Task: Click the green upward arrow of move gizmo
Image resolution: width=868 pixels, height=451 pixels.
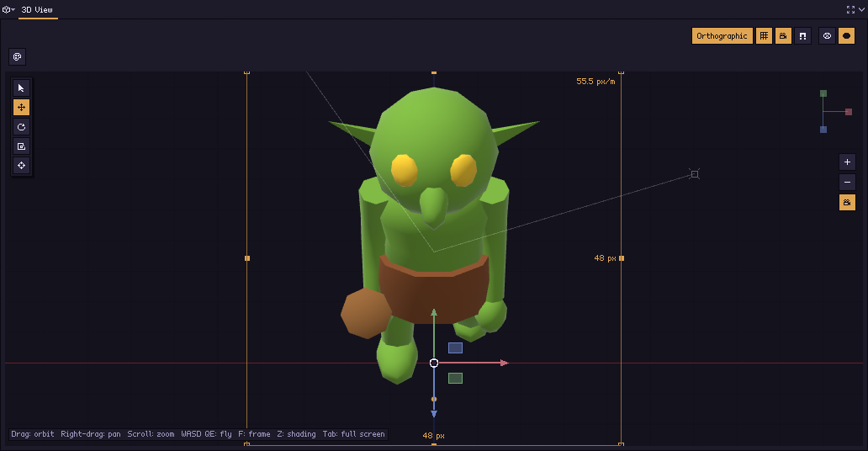Action: [434, 313]
